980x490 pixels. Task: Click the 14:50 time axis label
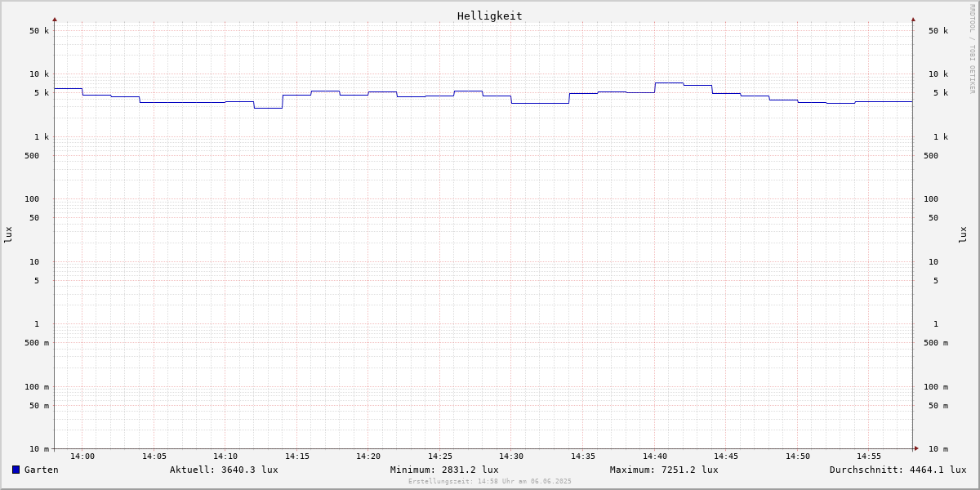(x=798, y=457)
